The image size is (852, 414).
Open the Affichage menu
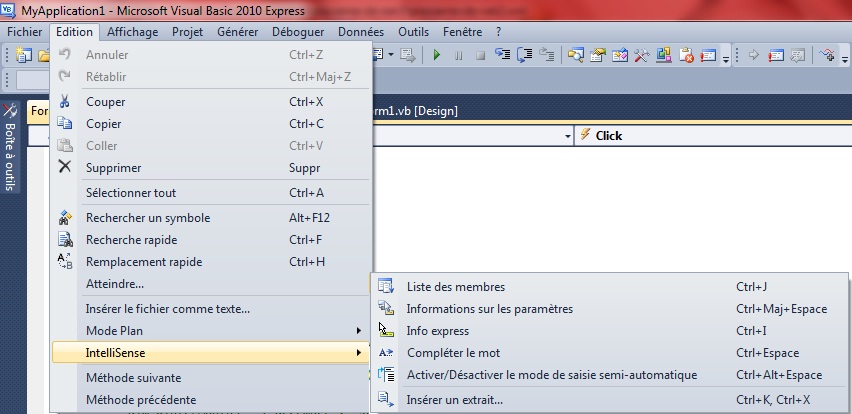click(x=133, y=32)
